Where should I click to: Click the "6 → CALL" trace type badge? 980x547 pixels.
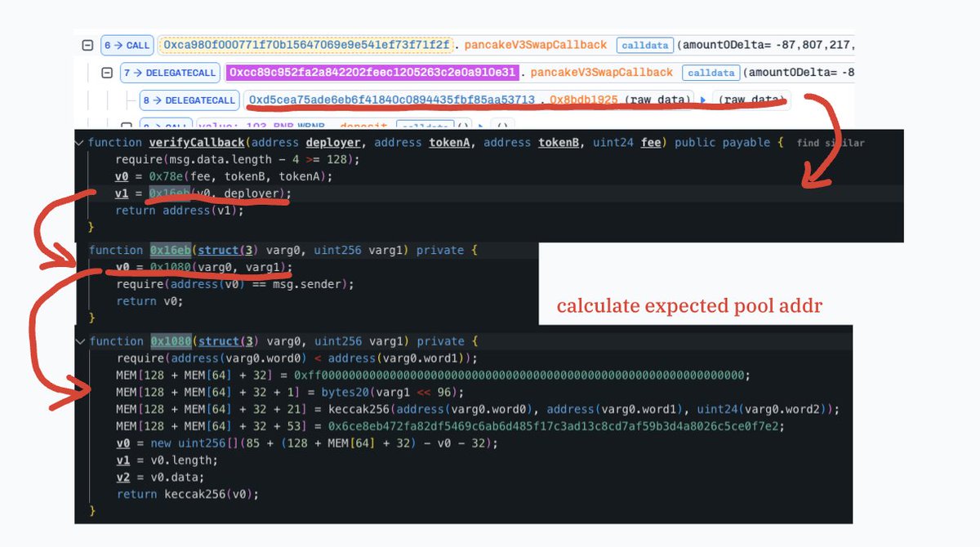[x=127, y=45]
